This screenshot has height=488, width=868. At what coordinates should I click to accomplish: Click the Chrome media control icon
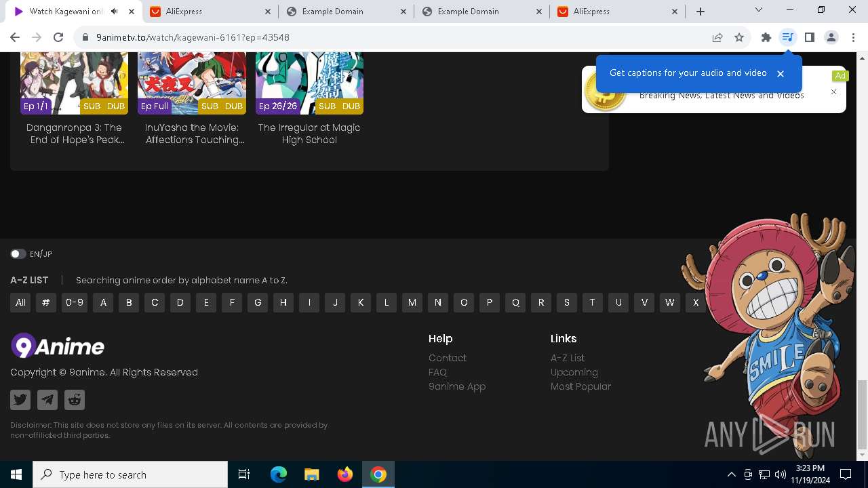(787, 37)
